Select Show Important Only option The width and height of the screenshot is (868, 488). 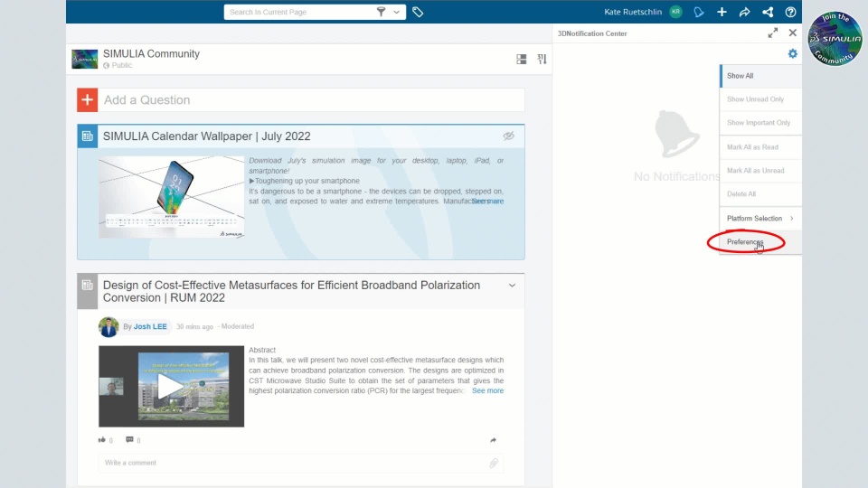click(760, 123)
